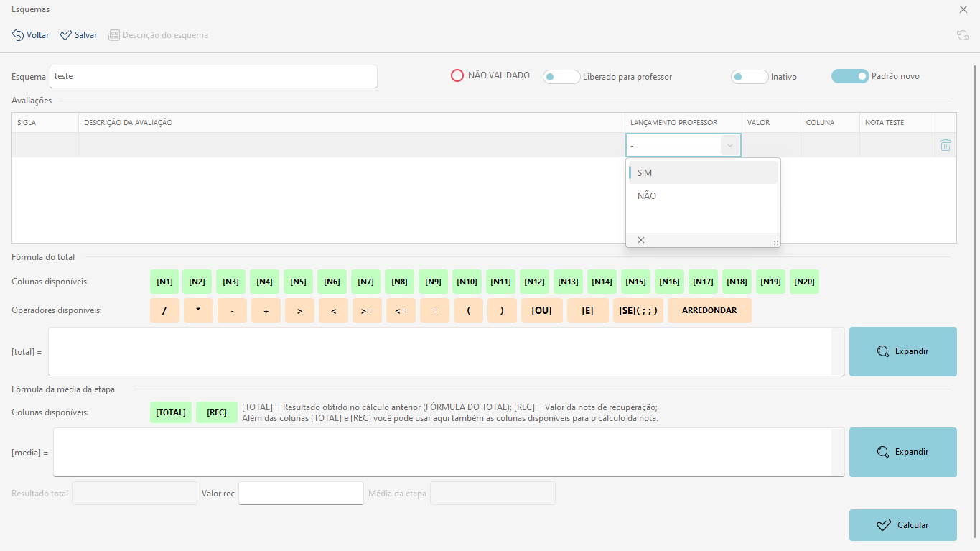
Task: Click the trash icon in evaluation row
Action: tap(946, 145)
